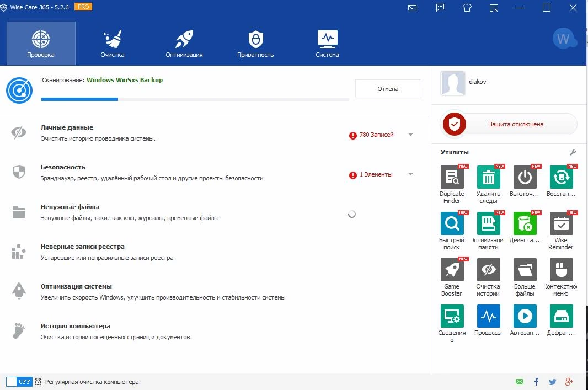588x390 pixels.
Task: Select the История компьютера row heading
Action: [76, 326]
